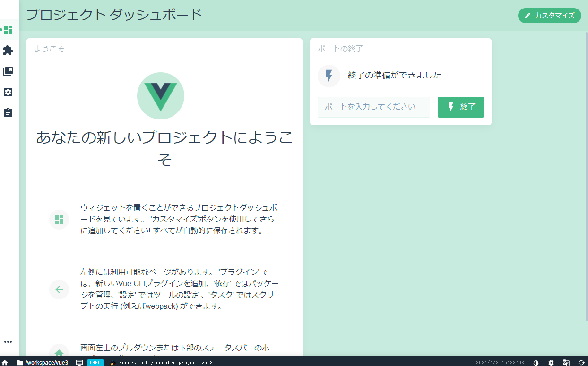Click the あなたの新しいプロジェクトにようこそ heading
The height and width of the screenshot is (366, 588).
pyautogui.click(x=164, y=148)
